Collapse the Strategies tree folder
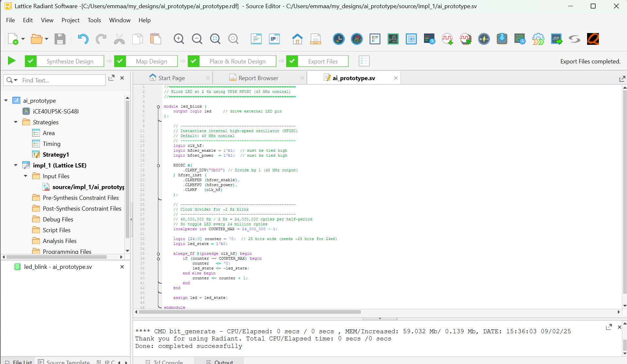The image size is (627, 364). coord(16,122)
